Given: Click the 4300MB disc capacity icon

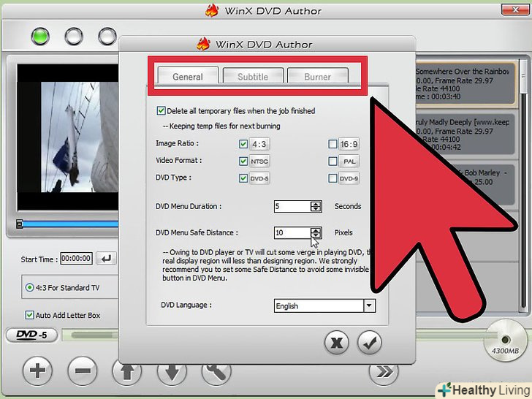Looking at the screenshot, I should [506, 341].
